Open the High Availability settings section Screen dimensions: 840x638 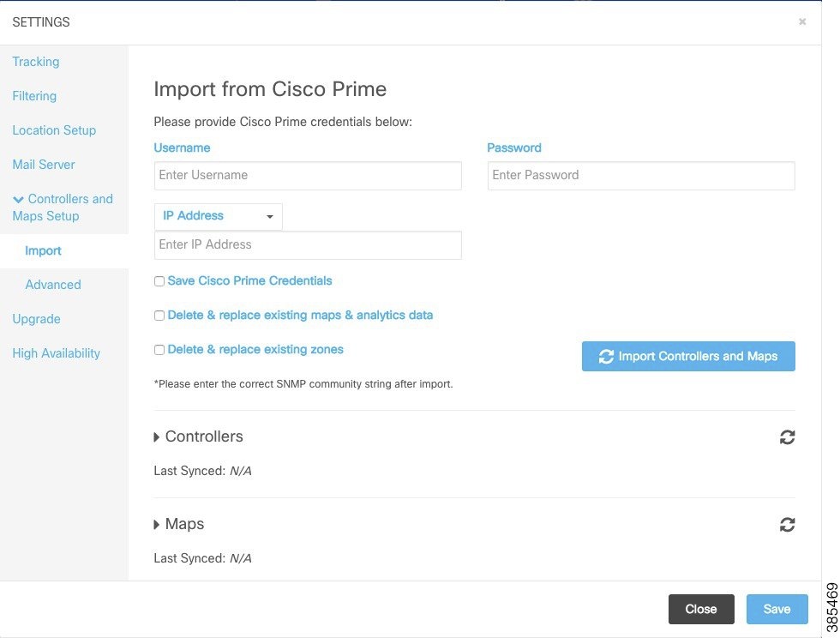[x=56, y=353]
